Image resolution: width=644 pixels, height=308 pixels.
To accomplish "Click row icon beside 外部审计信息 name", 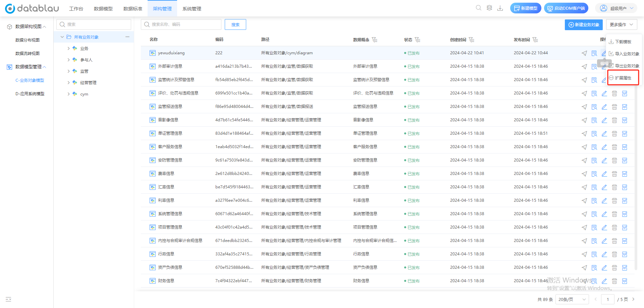I will [153, 66].
